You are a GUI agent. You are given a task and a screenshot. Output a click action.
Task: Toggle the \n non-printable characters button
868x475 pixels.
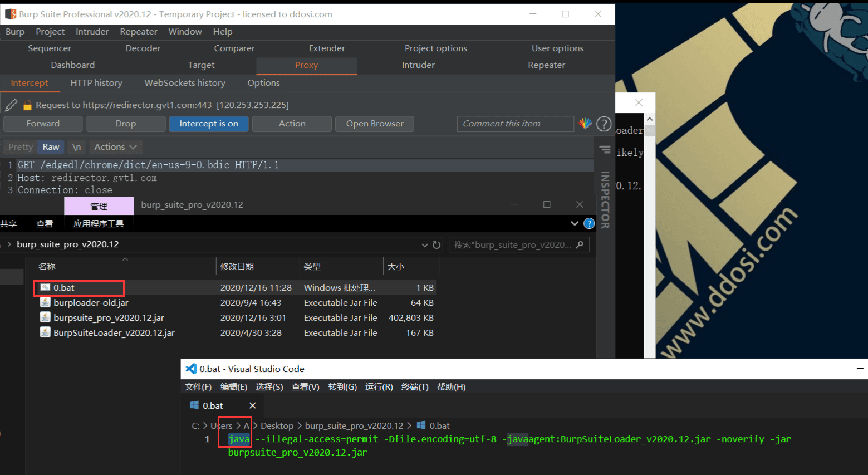77,147
